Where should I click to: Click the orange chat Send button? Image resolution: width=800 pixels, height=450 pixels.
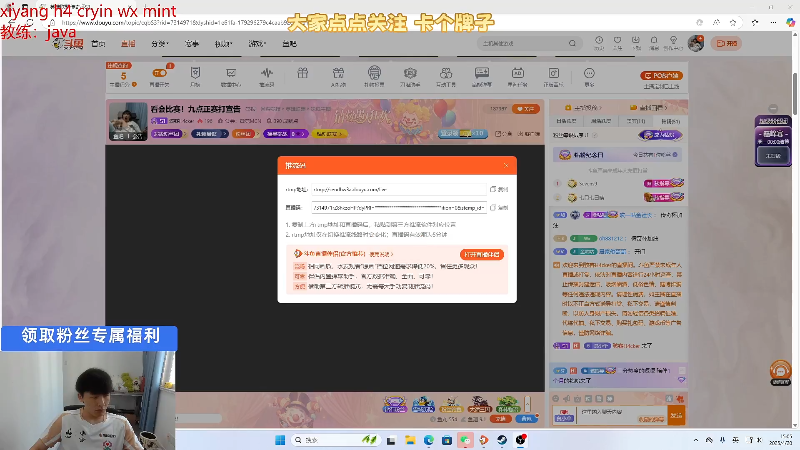pos(677,415)
